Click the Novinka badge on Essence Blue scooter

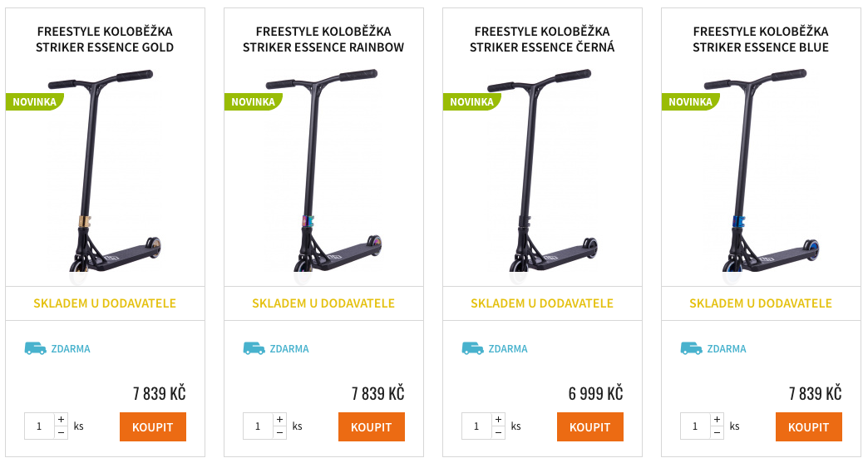tap(690, 102)
